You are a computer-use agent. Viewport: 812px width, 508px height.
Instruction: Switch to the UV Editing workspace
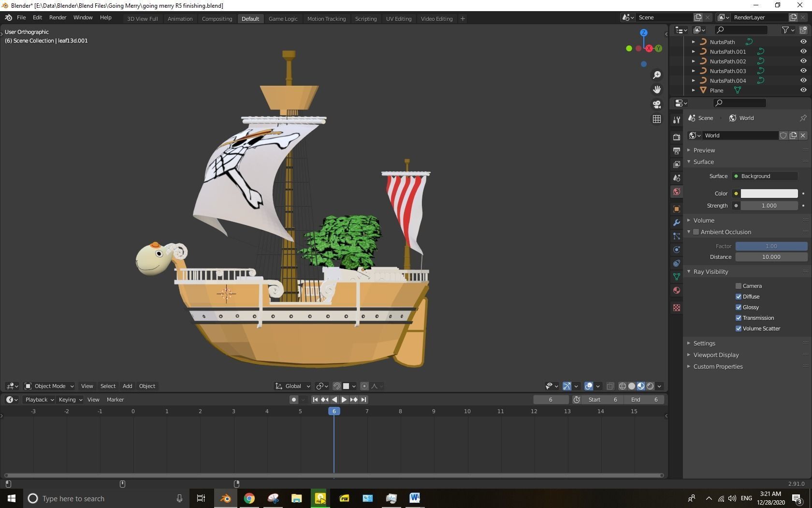(399, 19)
